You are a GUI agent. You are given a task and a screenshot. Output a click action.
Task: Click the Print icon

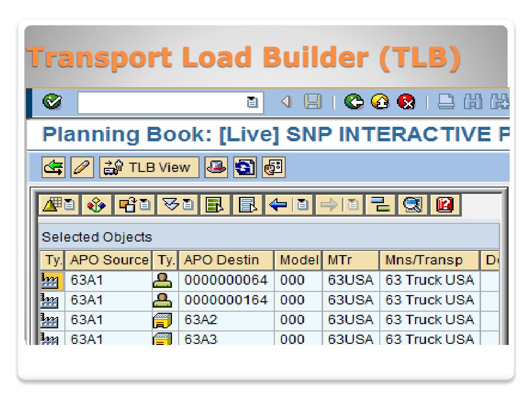pos(446,101)
